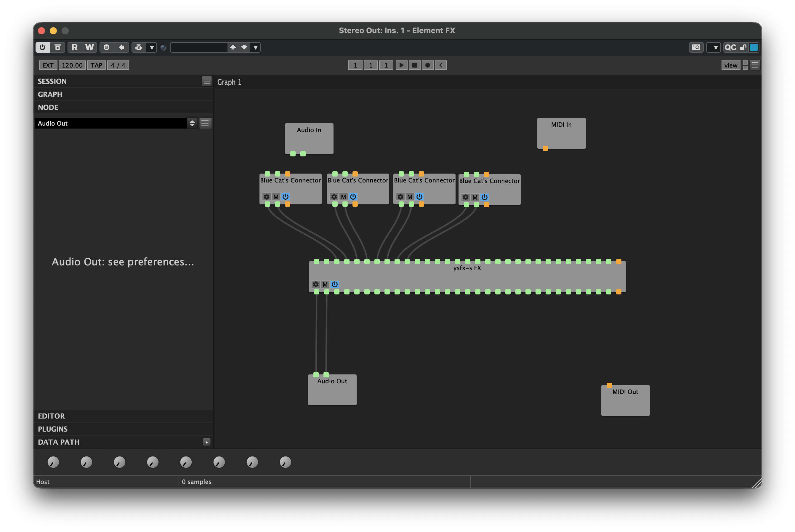Load next preset with down arrow
This screenshot has width=795, height=532.
[244, 47]
